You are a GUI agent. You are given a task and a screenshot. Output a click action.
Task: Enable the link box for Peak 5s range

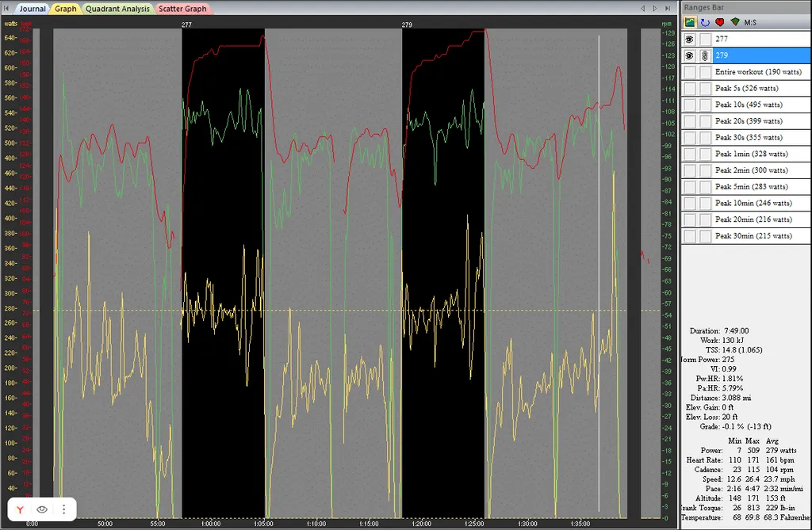click(x=705, y=89)
